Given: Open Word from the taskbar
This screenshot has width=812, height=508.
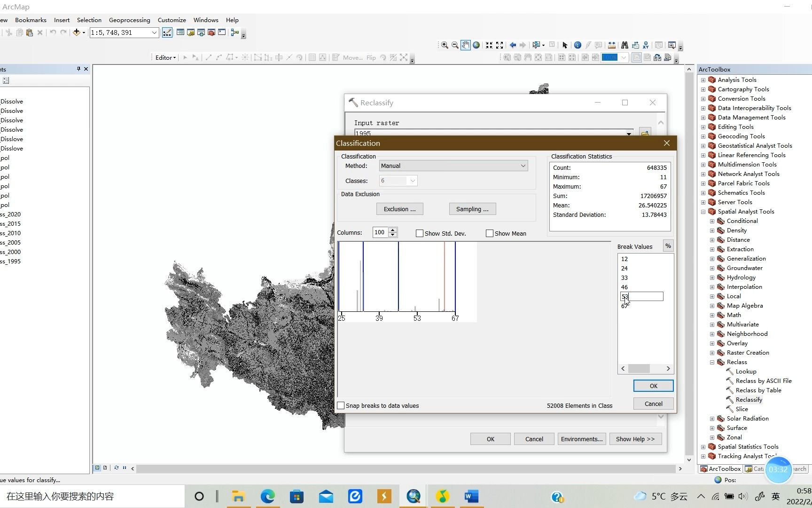Looking at the screenshot, I should tap(471, 496).
